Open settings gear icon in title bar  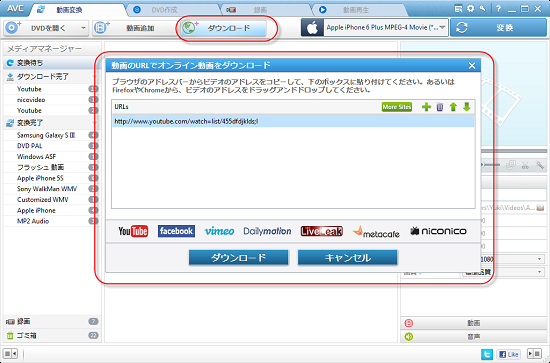(x=470, y=9)
